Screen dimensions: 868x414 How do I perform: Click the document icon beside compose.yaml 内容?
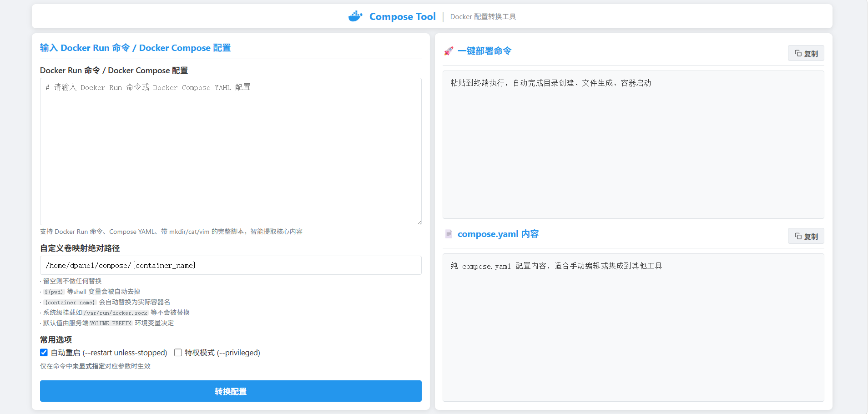(x=449, y=234)
